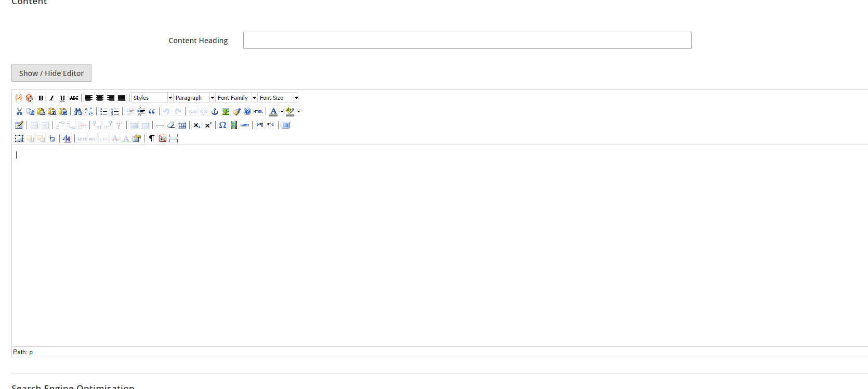Screen dimensions: 868x389
Task: Toggle underline formatting in editor toolbar
Action: pos(63,98)
